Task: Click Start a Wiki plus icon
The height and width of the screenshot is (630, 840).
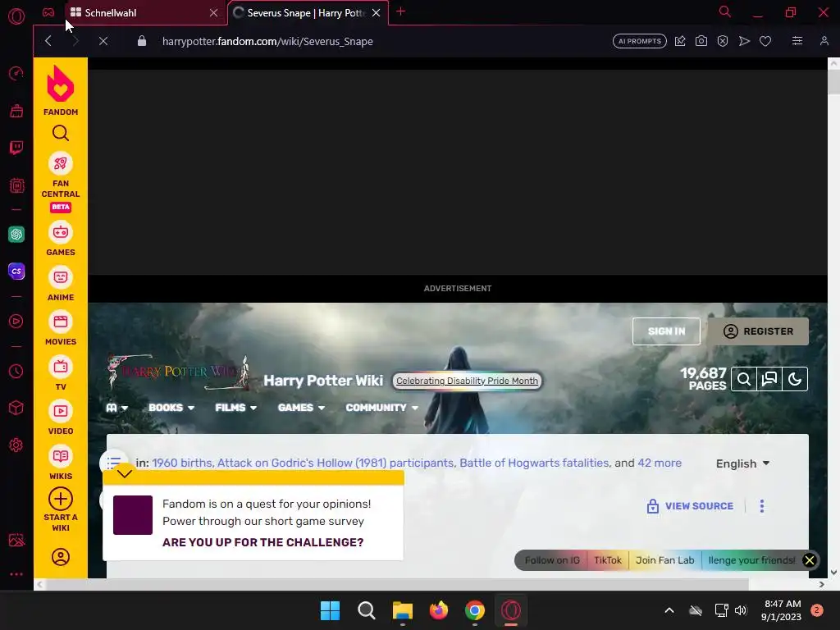Action: pyautogui.click(x=61, y=499)
